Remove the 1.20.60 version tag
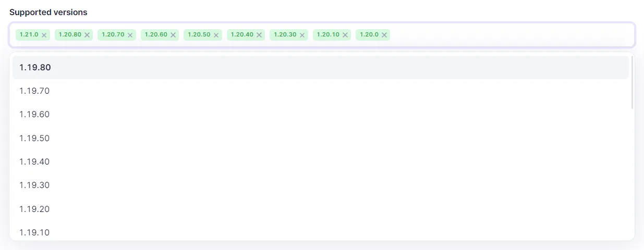This screenshot has width=644, height=250. (173, 35)
